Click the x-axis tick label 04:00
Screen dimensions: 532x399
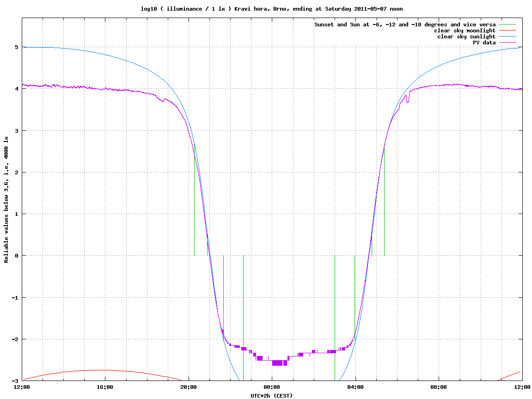coord(355,387)
